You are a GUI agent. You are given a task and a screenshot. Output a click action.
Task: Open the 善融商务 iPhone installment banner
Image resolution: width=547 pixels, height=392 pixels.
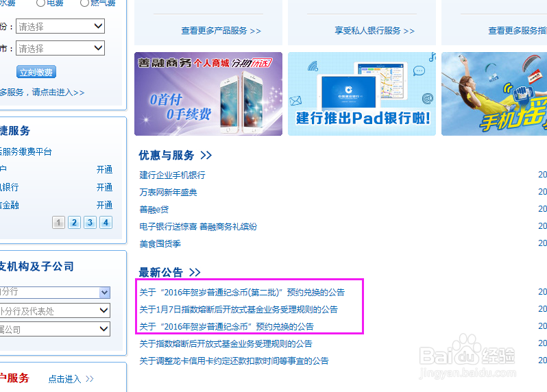[x=208, y=94]
